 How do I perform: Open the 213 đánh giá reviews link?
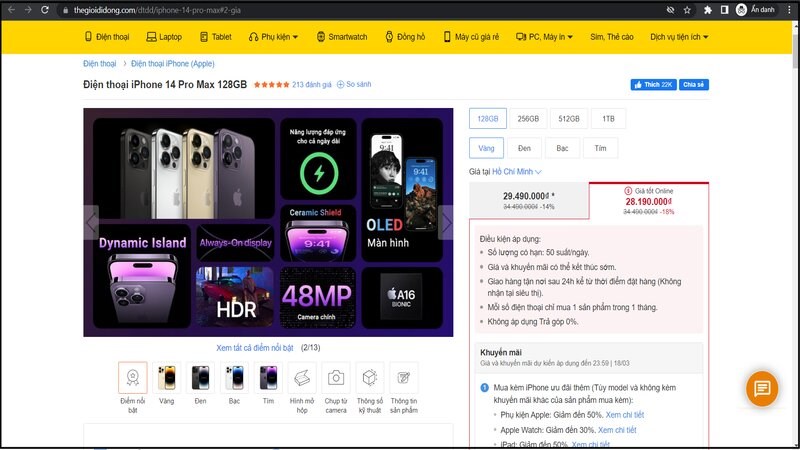(311, 85)
